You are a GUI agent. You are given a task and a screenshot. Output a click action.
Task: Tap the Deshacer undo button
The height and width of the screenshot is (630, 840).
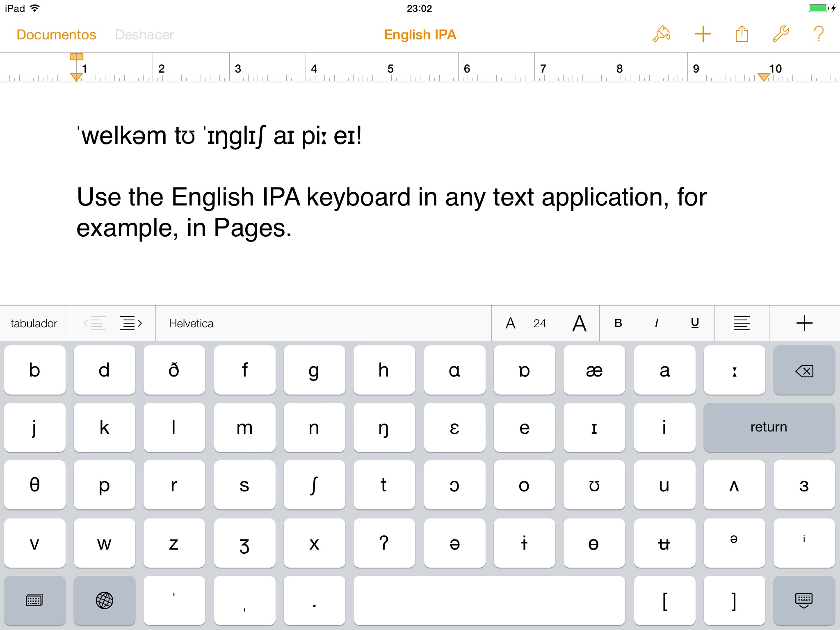pos(144,35)
